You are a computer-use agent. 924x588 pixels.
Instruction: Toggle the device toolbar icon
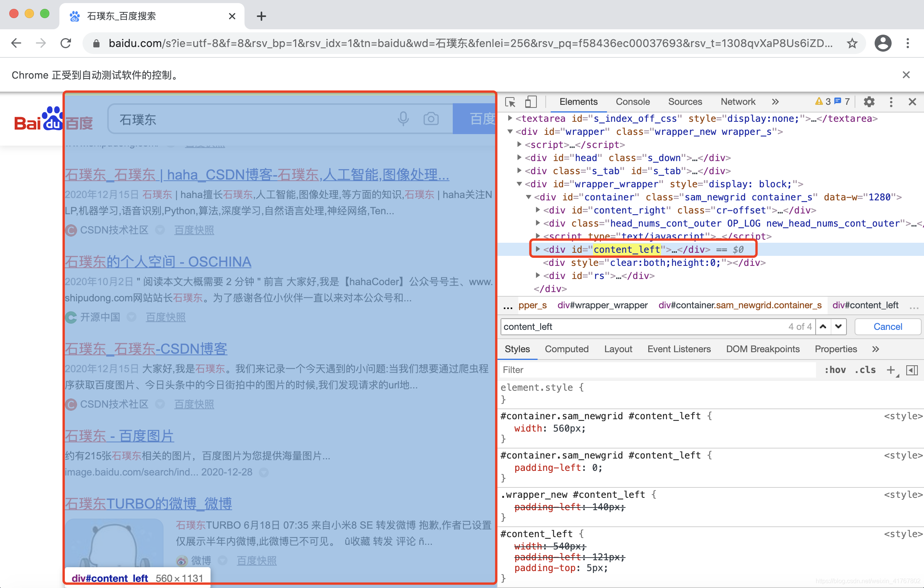pos(531,102)
